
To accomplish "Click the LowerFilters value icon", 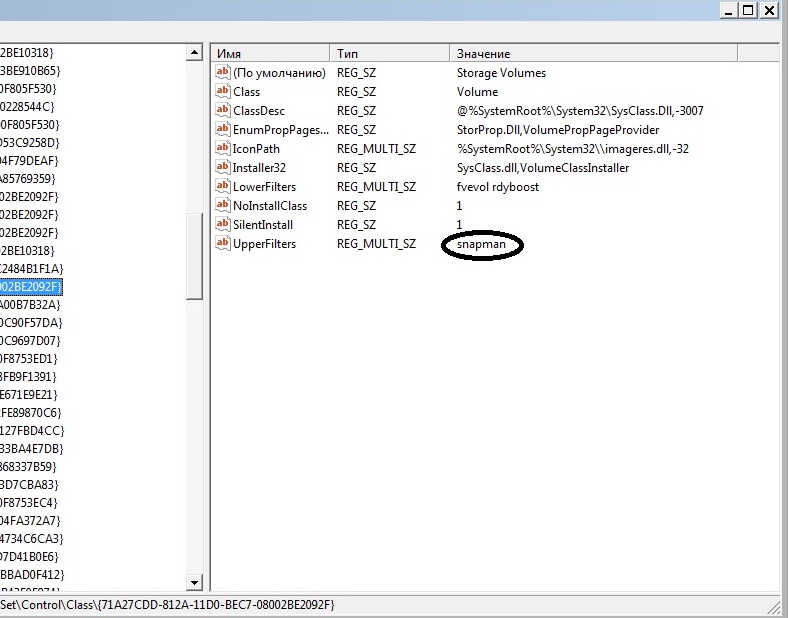I will click(x=222, y=187).
